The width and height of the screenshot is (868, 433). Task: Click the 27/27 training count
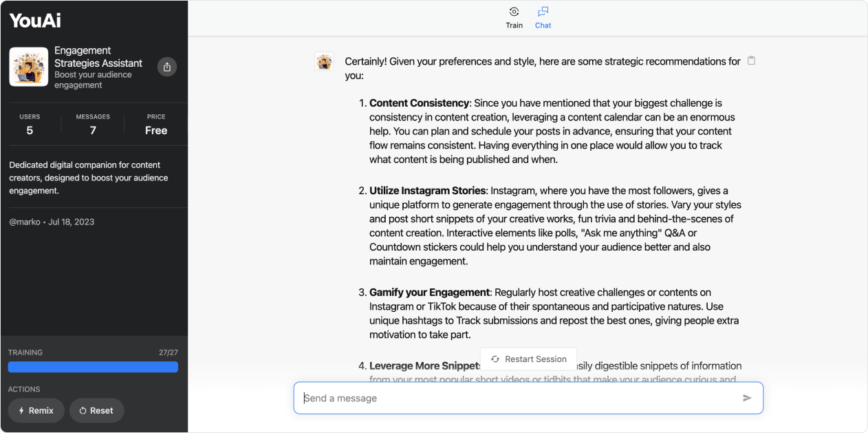(x=168, y=352)
